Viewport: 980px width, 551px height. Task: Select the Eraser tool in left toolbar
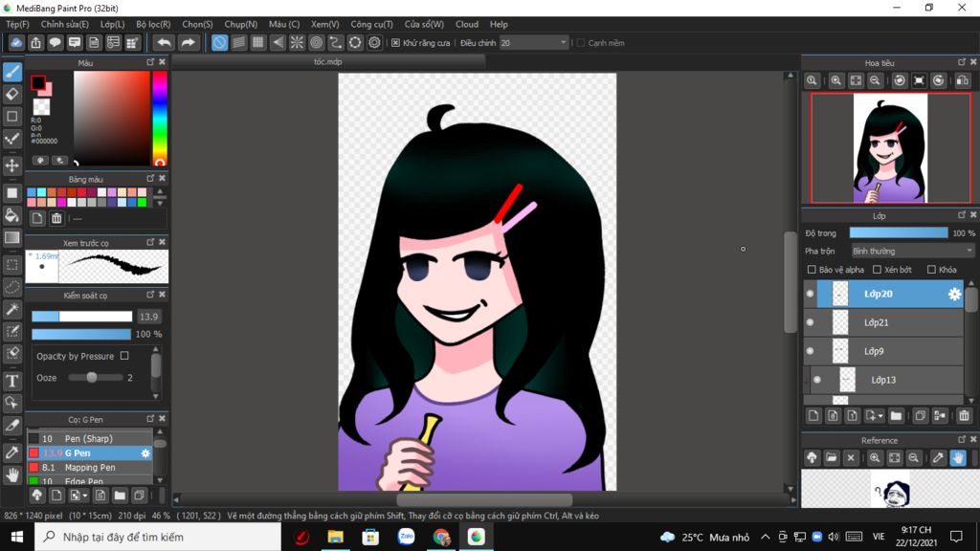[x=11, y=95]
